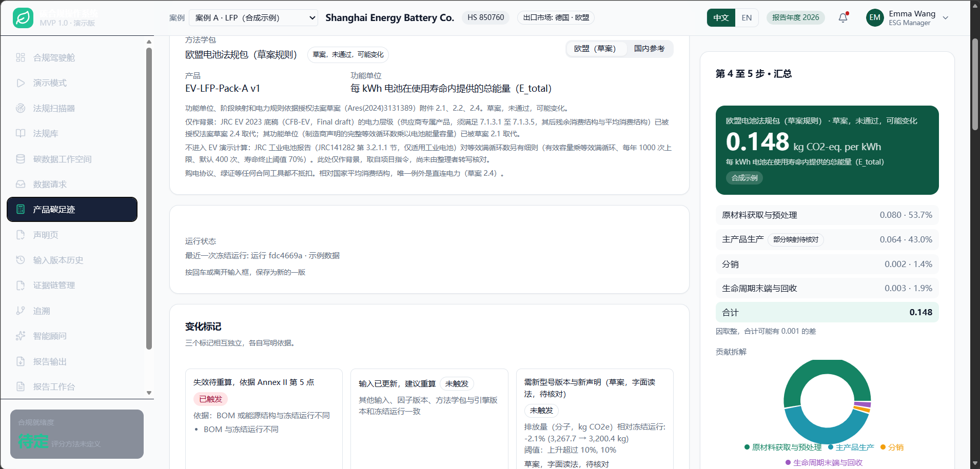Image resolution: width=980 pixels, height=469 pixels.
Task: Click sidebar scroll up arrow
Action: (149, 42)
